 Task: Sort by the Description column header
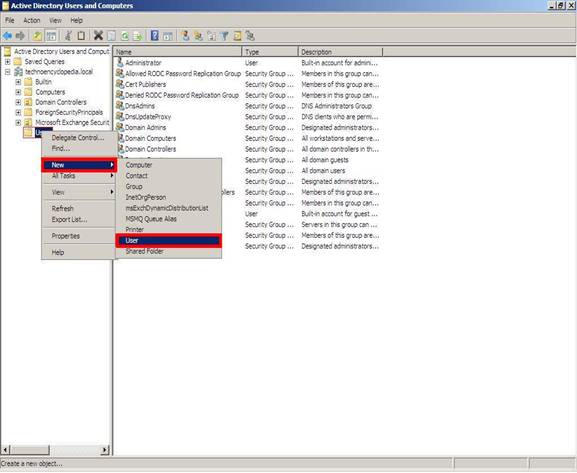[340, 52]
